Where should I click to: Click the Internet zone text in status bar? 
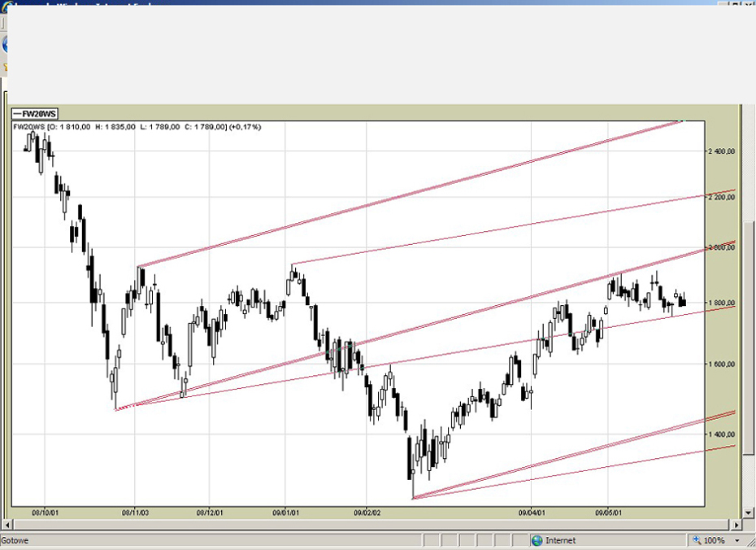point(560,540)
